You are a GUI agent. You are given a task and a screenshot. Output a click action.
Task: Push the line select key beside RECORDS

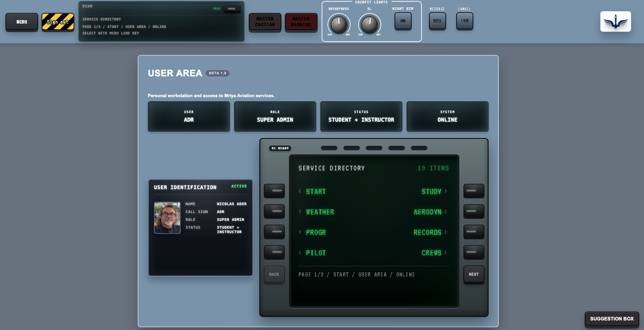[x=474, y=232]
